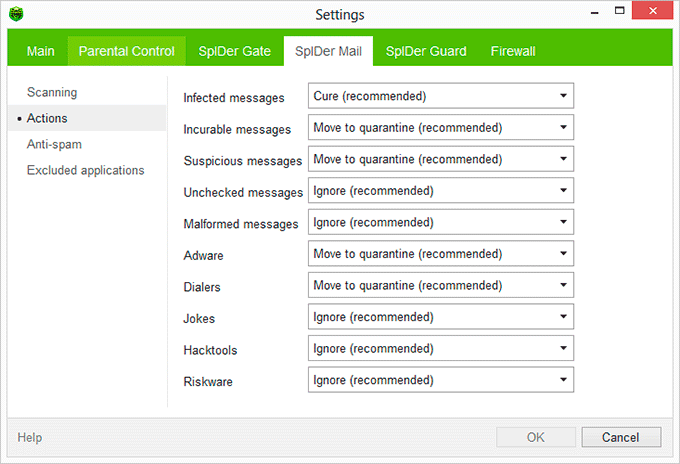The width and height of the screenshot is (680, 464).
Task: Close the Settings window
Action: click(x=653, y=11)
